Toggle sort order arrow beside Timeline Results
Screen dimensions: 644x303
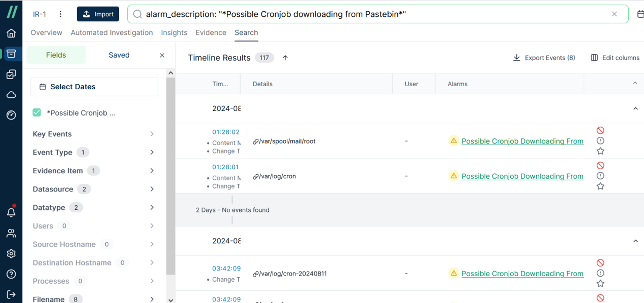(x=285, y=58)
